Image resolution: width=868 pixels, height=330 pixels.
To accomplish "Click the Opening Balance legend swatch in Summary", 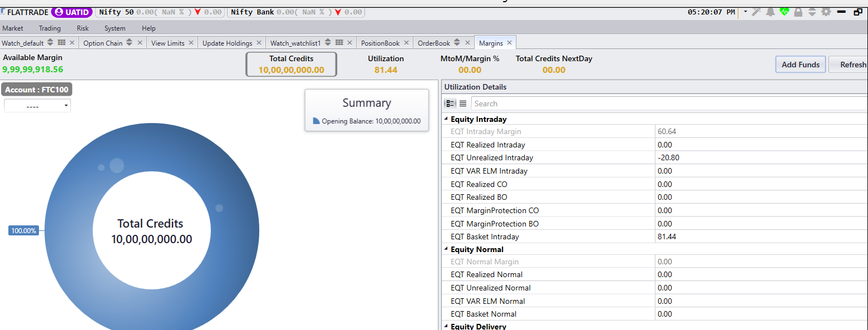I will [x=317, y=121].
